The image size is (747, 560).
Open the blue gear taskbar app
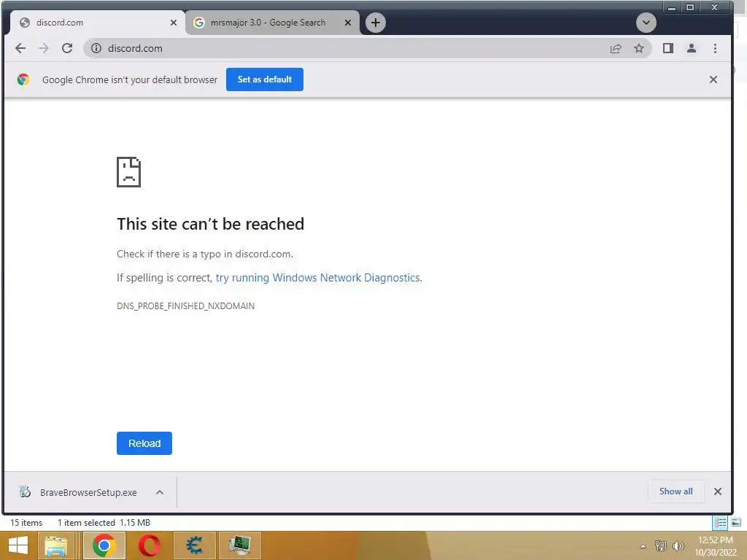point(194,545)
